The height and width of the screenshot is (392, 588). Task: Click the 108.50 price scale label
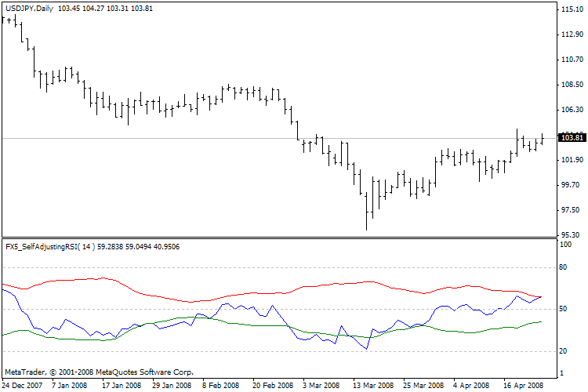pos(572,85)
